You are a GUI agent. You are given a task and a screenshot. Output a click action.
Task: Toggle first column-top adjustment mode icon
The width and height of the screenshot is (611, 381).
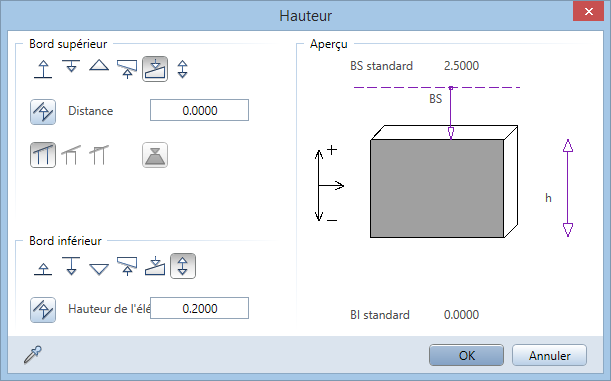[x=43, y=155]
